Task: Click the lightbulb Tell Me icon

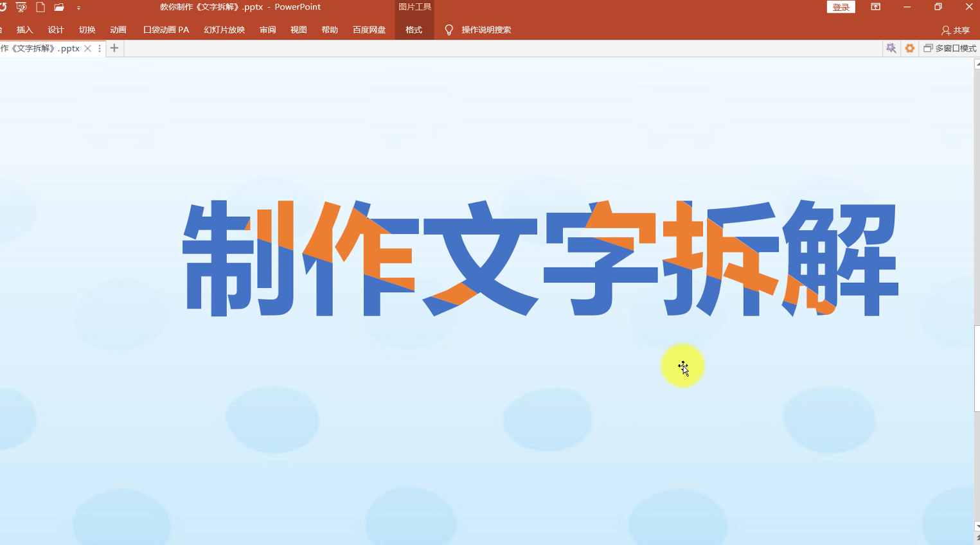Action: click(x=449, y=30)
